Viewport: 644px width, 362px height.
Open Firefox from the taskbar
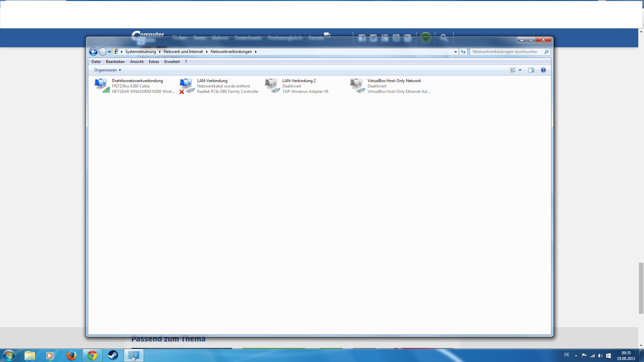coord(71,355)
